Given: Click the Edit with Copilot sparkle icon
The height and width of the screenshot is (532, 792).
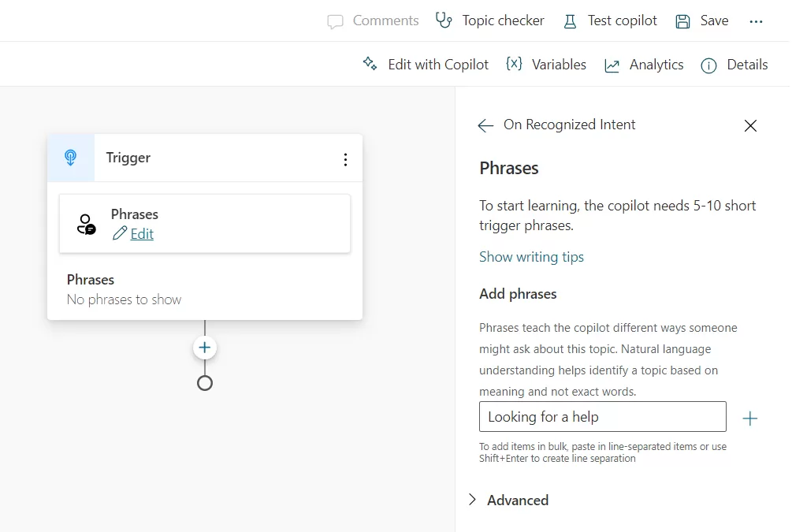Looking at the screenshot, I should [x=370, y=65].
